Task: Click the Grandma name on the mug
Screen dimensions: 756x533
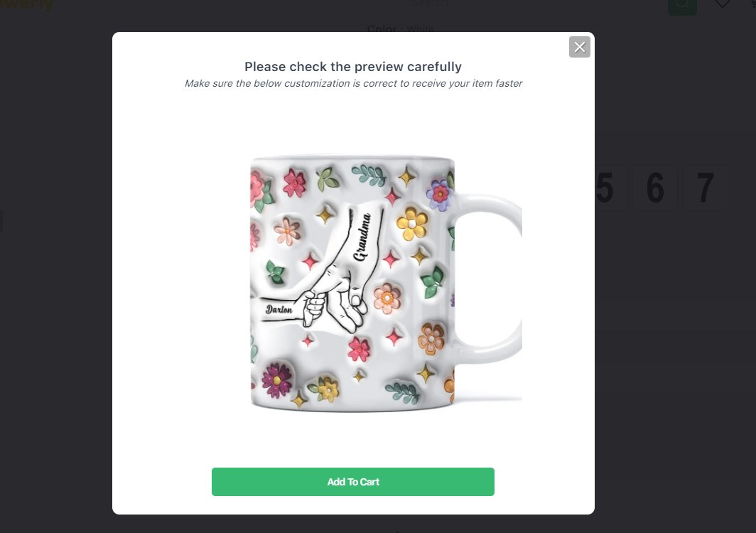Action: [362, 237]
